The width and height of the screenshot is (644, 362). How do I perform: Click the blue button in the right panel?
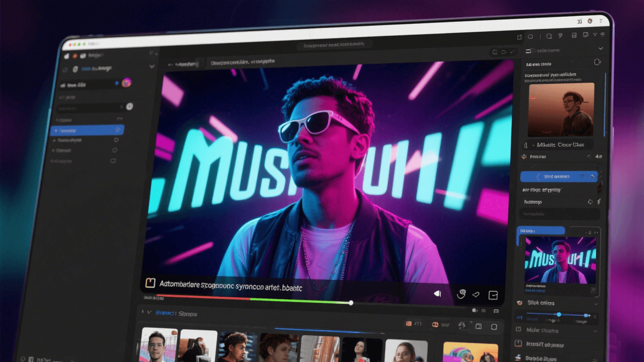[558, 176]
